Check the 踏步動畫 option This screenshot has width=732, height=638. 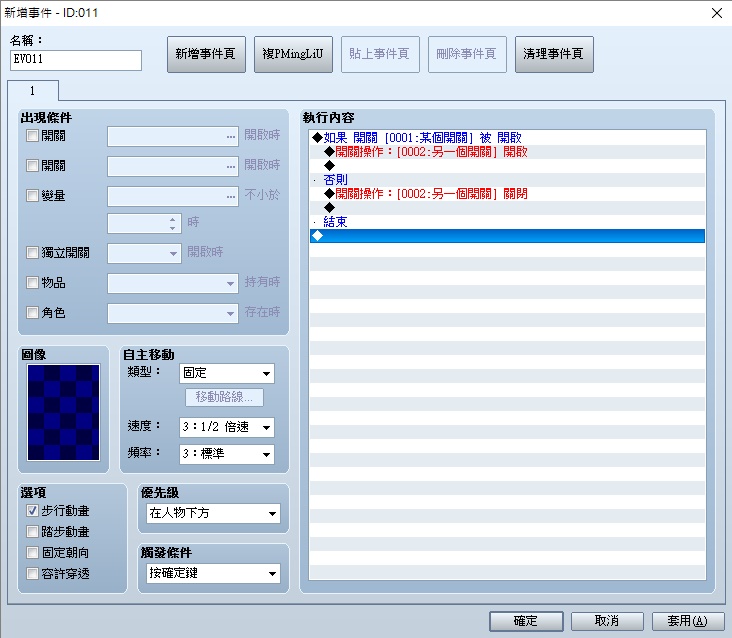coord(32,532)
